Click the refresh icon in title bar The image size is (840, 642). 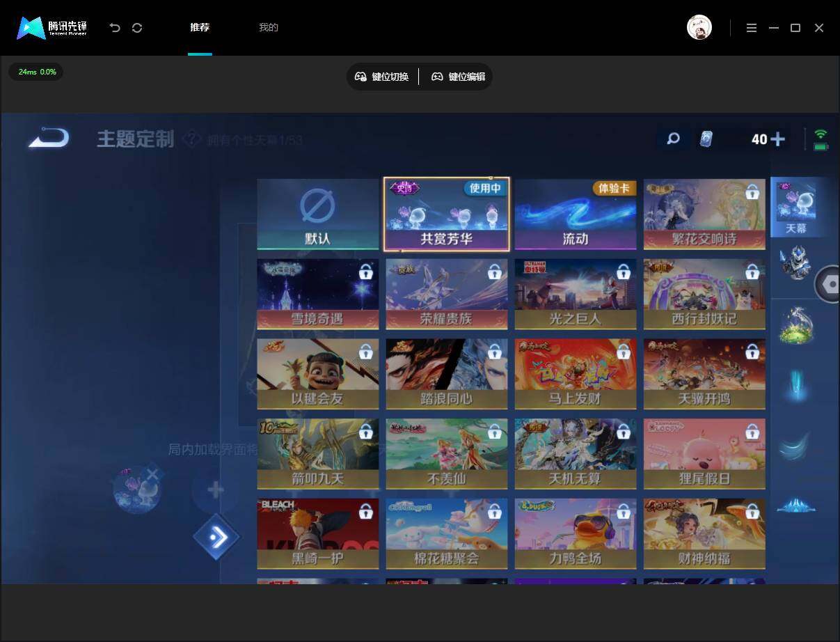point(137,28)
